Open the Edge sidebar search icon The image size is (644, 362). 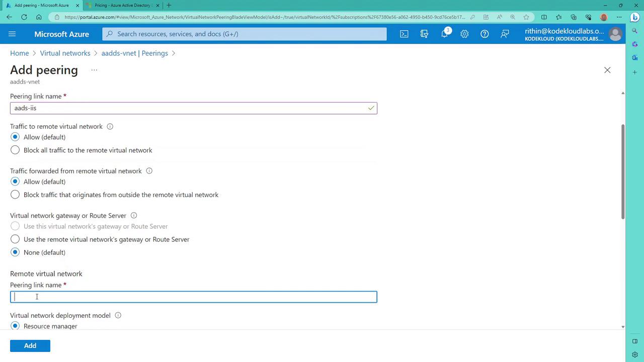[635, 31]
